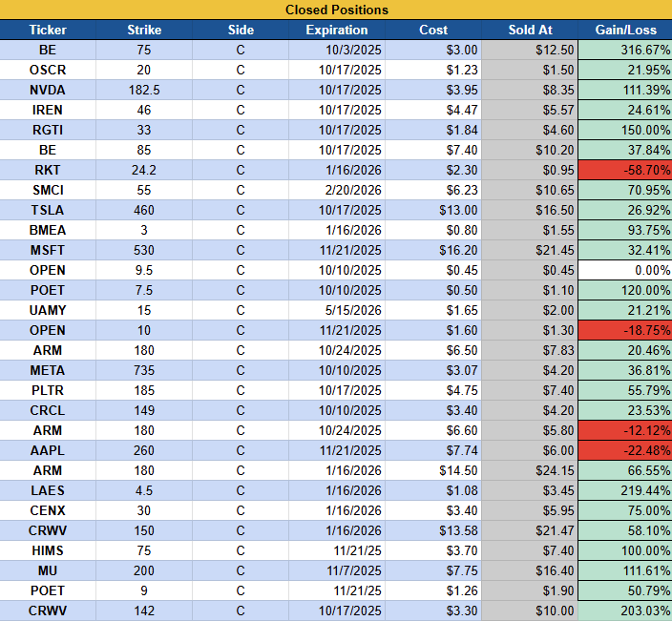The width and height of the screenshot is (672, 621).
Task: Select the 203.03% gain cell
Action: coord(625,611)
